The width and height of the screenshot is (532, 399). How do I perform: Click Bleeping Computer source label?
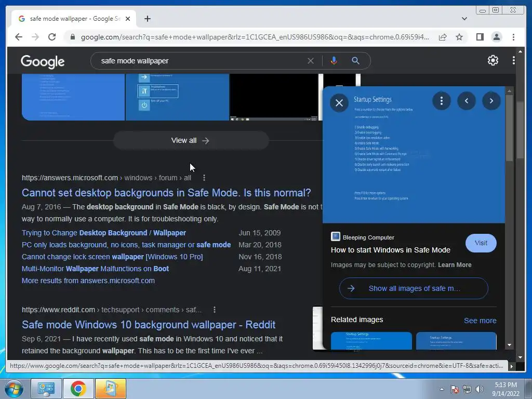coord(368,237)
